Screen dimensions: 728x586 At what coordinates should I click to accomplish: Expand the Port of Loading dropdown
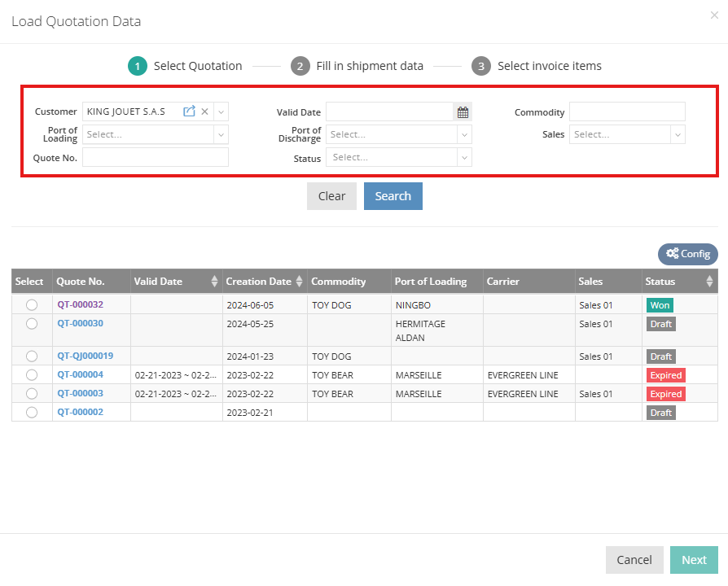coord(221,134)
